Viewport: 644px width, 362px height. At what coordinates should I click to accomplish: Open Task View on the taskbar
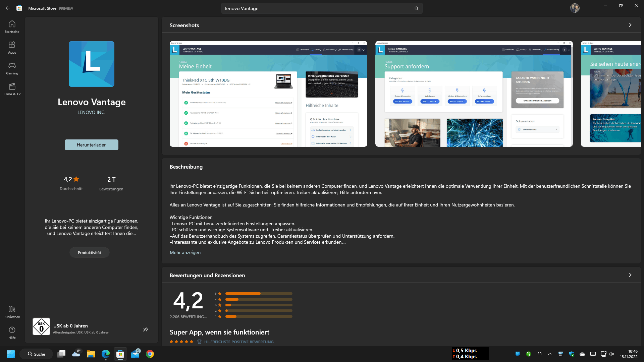click(61, 354)
